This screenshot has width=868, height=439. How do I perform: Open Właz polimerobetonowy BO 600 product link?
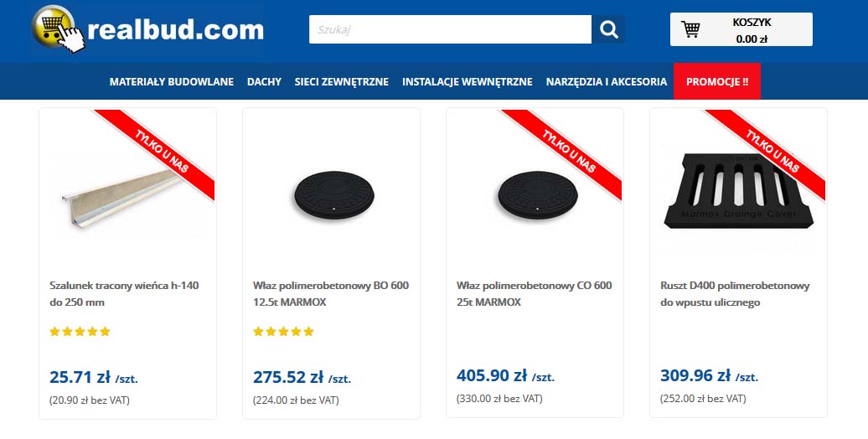coord(331,293)
